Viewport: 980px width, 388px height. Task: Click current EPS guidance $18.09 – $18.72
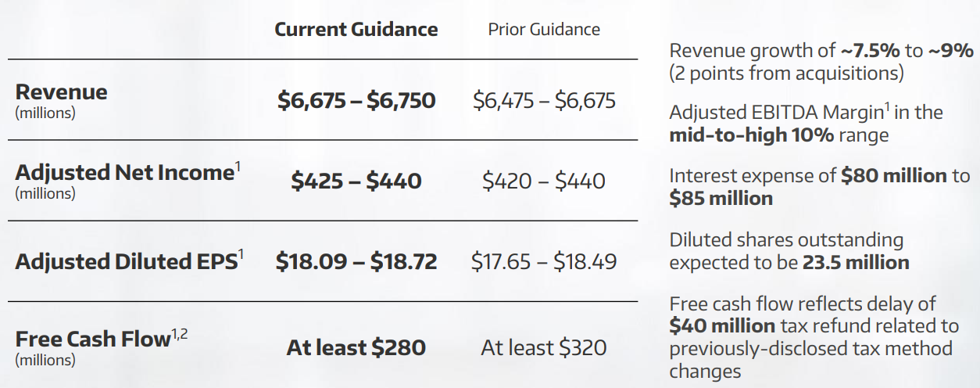point(356,261)
